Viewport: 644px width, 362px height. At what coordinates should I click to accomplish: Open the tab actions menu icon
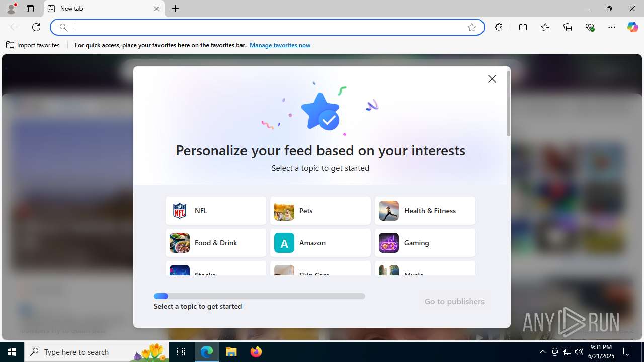tap(30, 9)
